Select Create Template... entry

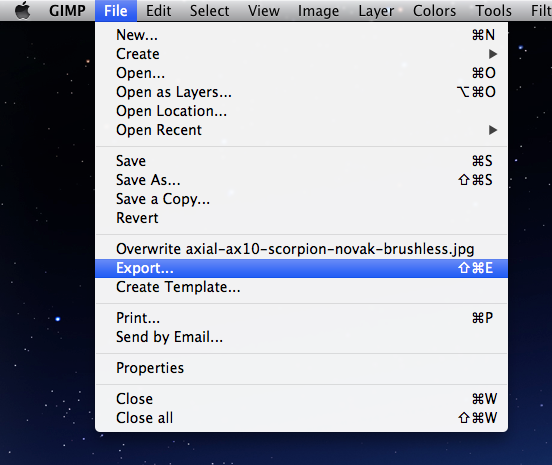[301, 287]
